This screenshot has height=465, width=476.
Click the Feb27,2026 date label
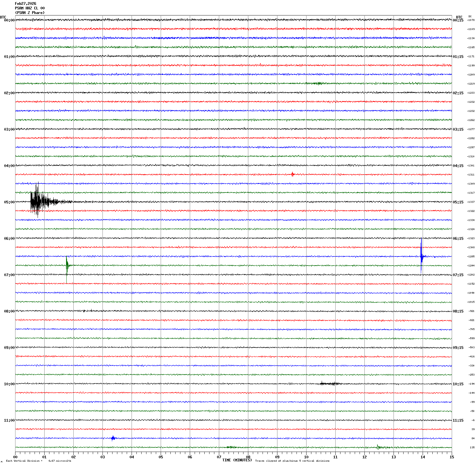click(x=25, y=4)
